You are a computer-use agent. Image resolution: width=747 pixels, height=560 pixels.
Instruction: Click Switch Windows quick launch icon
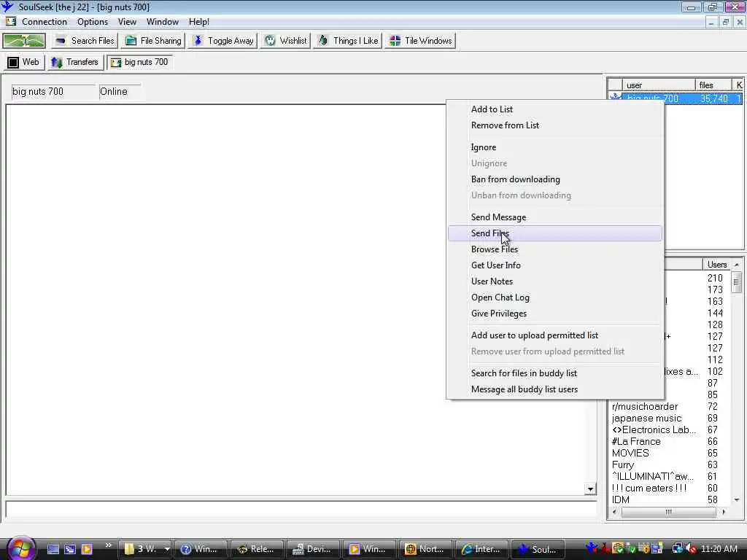[x=70, y=549]
